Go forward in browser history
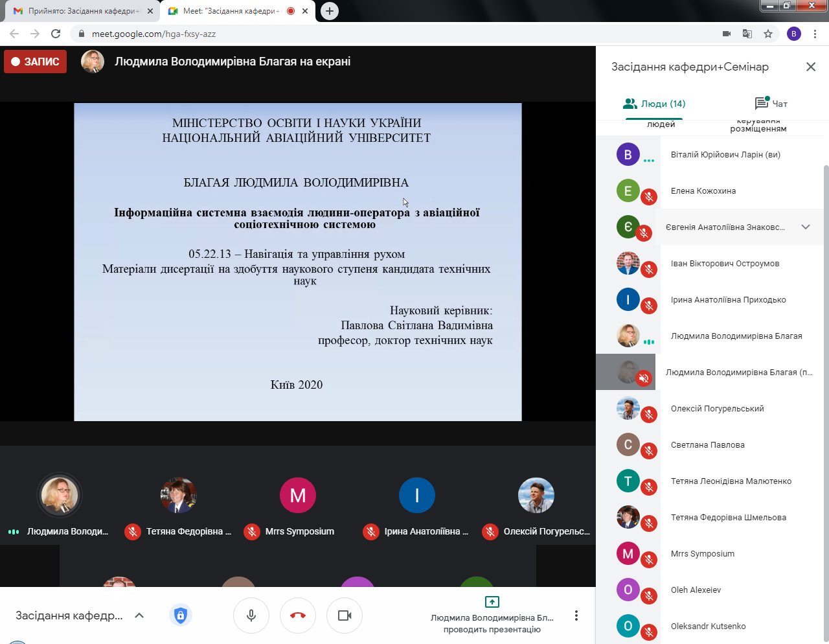 35,34
